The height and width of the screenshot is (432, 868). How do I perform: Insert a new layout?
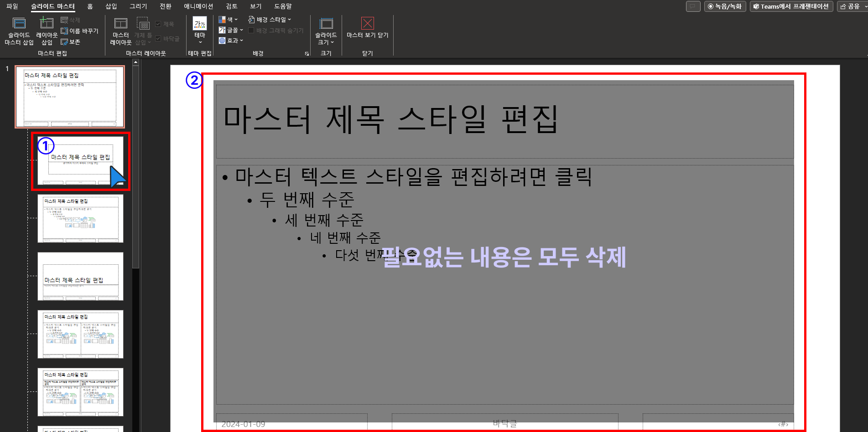point(47,31)
